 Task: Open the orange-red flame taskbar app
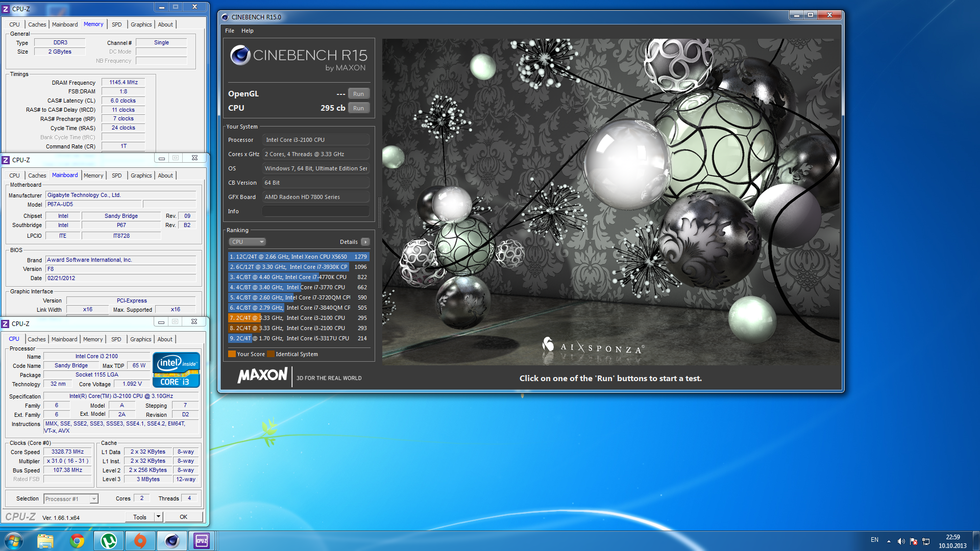tap(140, 541)
